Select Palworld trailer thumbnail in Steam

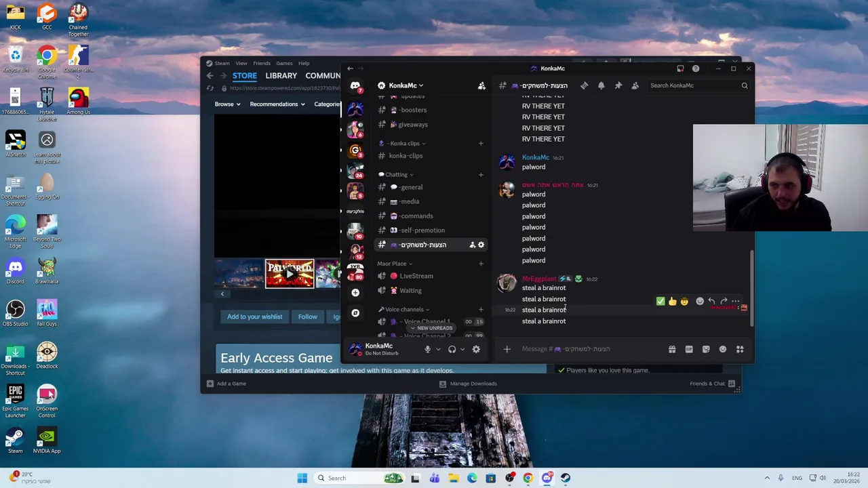click(290, 274)
